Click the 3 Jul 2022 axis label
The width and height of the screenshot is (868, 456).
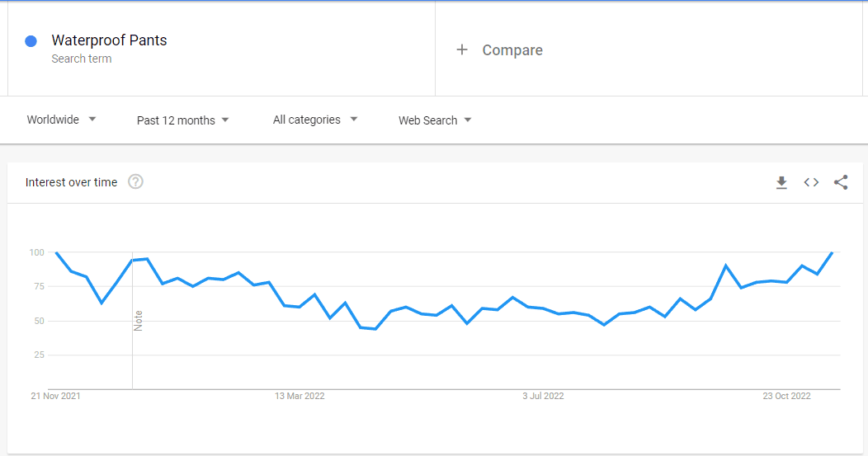543,396
